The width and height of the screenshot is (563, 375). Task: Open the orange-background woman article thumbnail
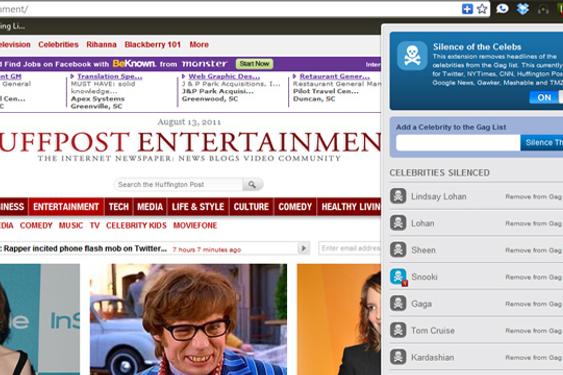pyautogui.click(x=339, y=319)
